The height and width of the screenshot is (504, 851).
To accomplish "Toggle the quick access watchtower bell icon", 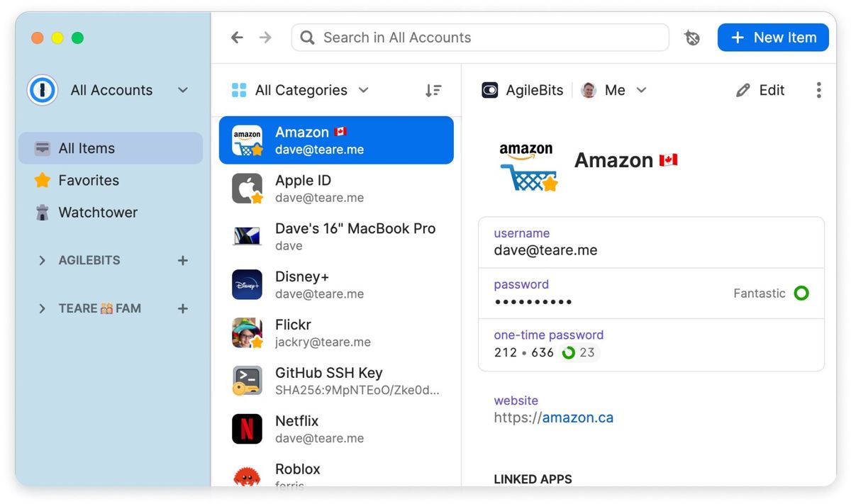I will (691, 38).
